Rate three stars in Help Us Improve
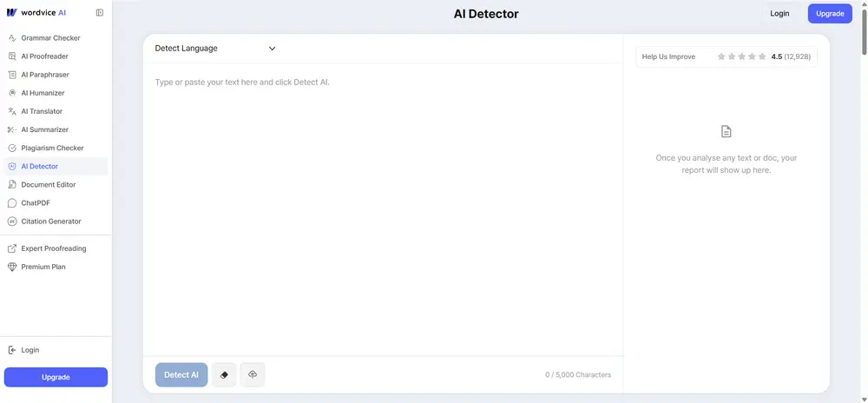Screen dimensions: 868x403 point(742,56)
